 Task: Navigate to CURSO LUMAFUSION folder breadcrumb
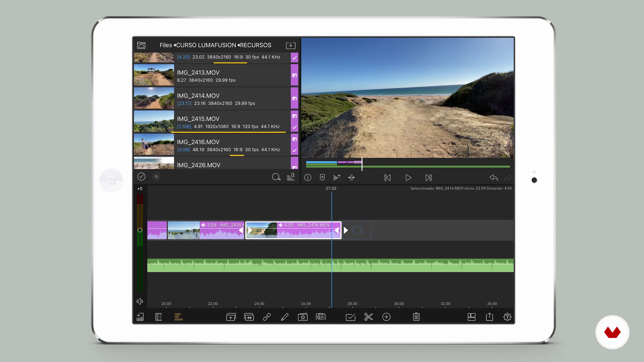(206, 45)
